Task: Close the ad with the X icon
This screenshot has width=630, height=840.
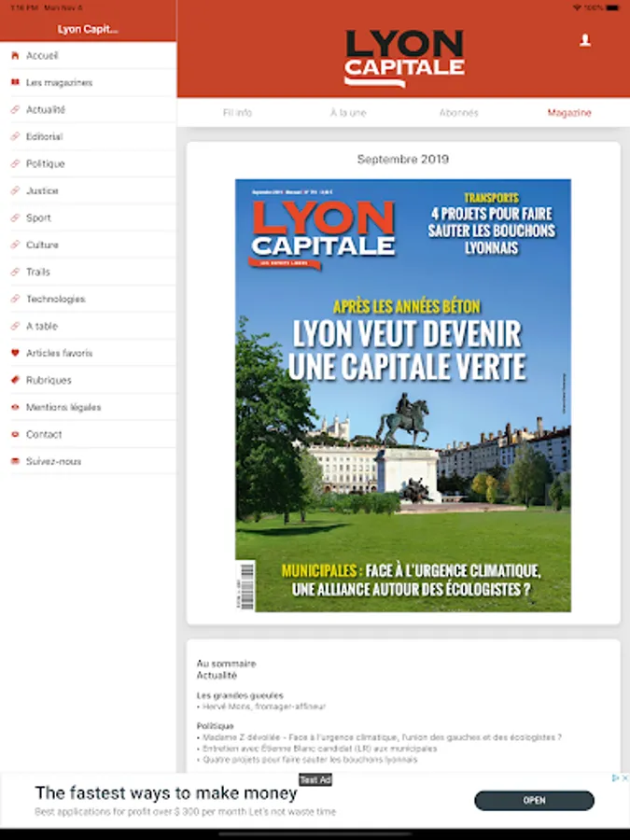Action: point(624,777)
